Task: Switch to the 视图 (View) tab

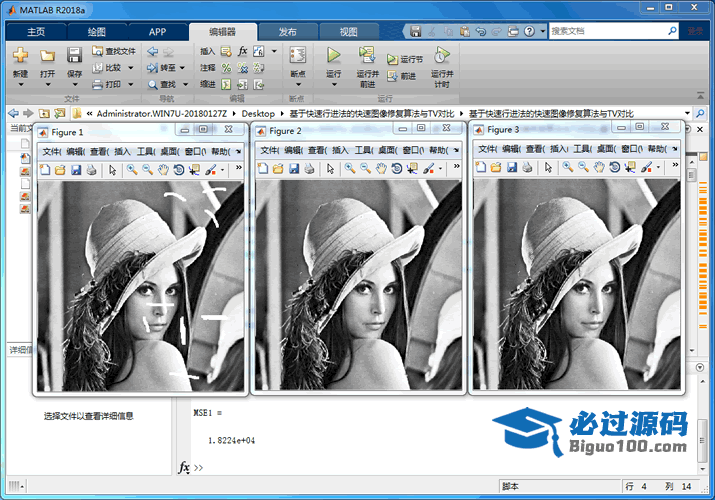Action: click(349, 32)
